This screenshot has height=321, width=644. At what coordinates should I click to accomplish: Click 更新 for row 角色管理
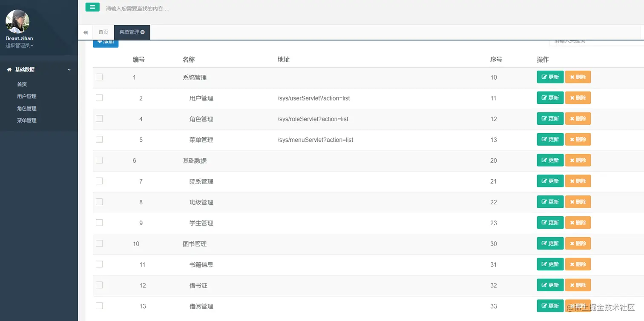pyautogui.click(x=550, y=119)
